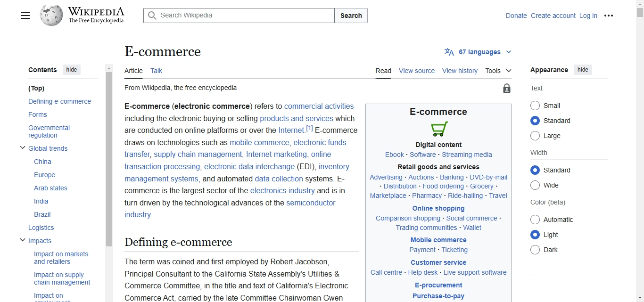Hide the Contents sidebar
Screen dimensions: 644x302
[72, 70]
